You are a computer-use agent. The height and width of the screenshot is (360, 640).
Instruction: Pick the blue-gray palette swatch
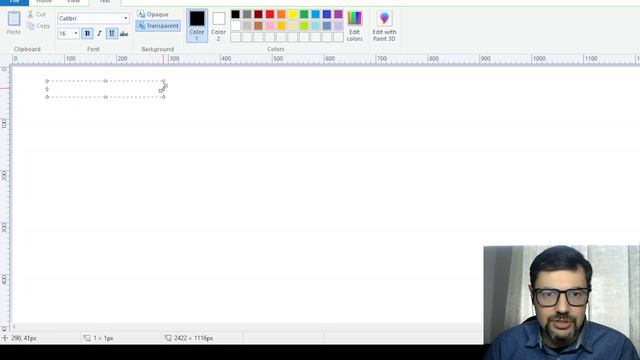(x=327, y=26)
